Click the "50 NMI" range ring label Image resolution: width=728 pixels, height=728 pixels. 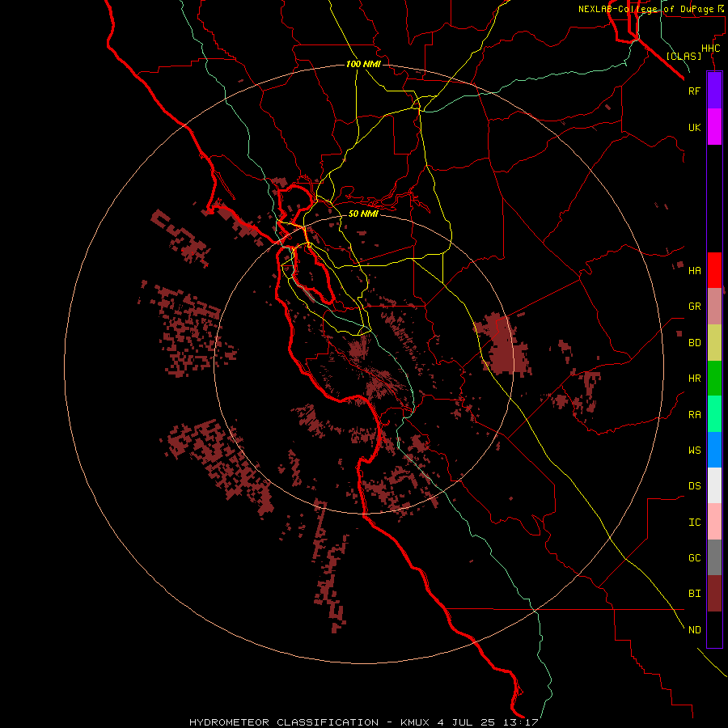[363, 214]
